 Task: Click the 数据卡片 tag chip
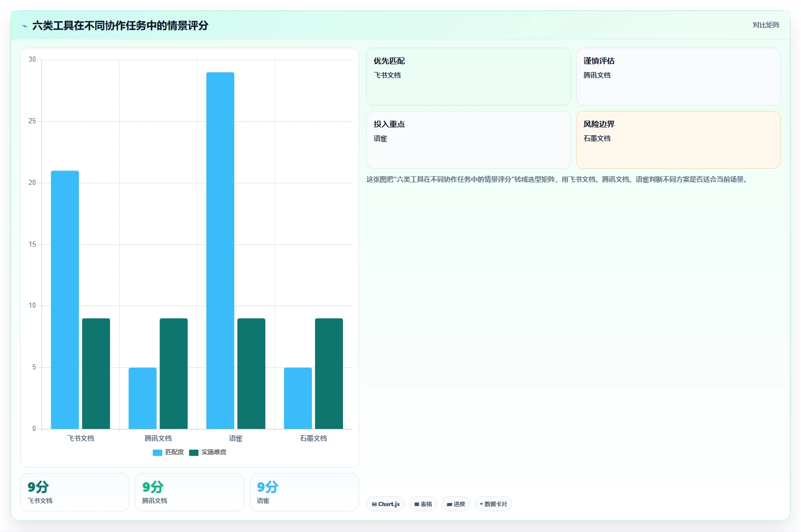pos(493,504)
